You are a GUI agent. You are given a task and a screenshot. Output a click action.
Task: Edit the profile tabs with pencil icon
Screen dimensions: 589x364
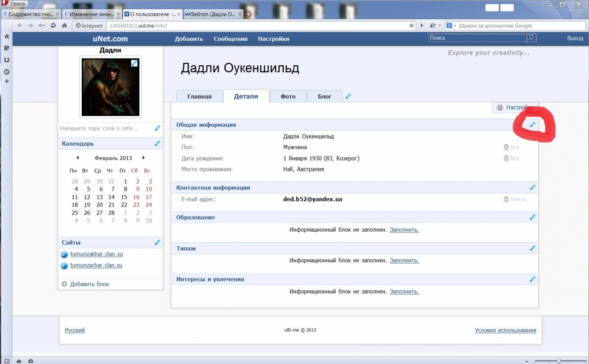(348, 96)
